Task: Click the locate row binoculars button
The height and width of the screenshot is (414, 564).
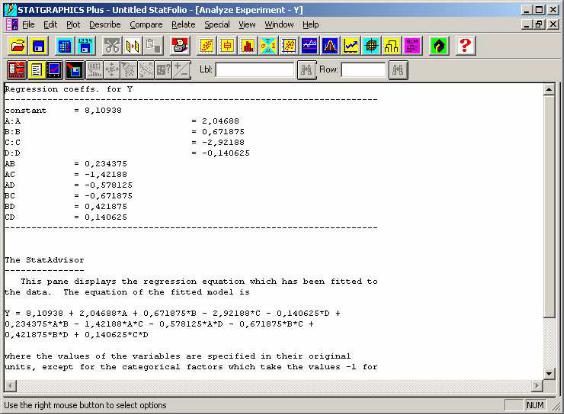Action: [398, 70]
